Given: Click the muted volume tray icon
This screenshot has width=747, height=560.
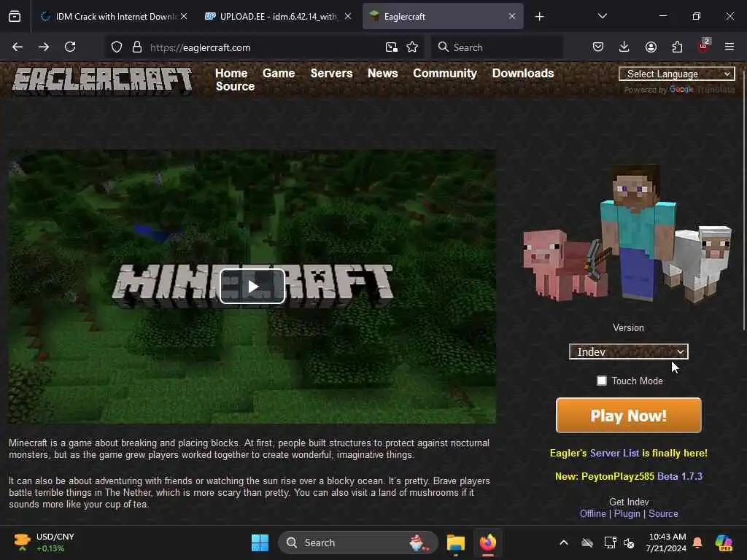Looking at the screenshot, I should click(x=629, y=542).
